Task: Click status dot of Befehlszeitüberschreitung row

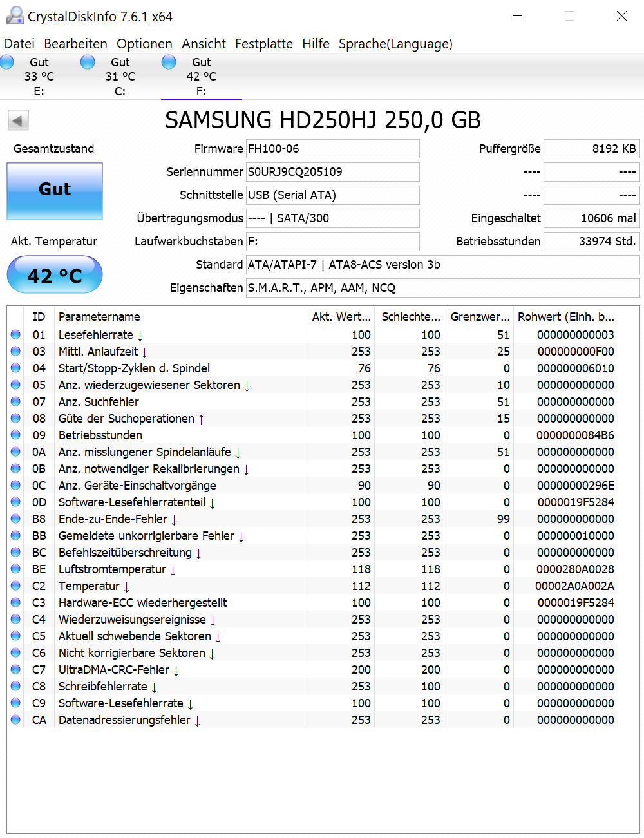Action: click(x=15, y=552)
